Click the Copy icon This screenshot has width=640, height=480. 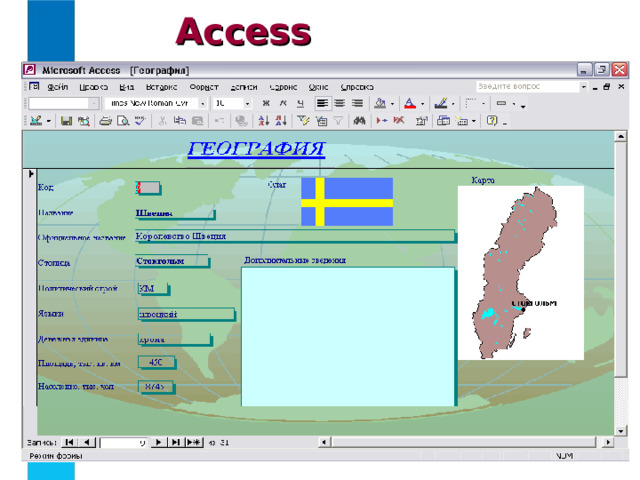click(180, 121)
